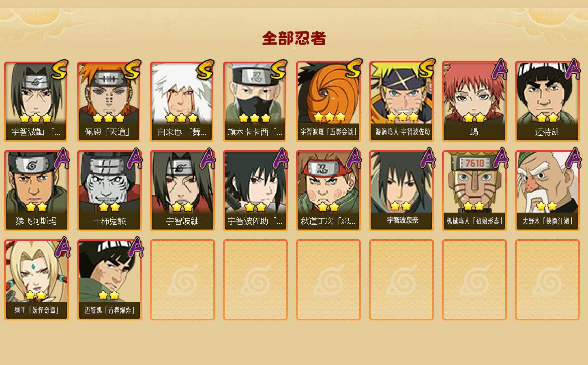Image resolution: width=588 pixels, height=365 pixels.
Task: Select the 大野木「侠隐江湖」 ninja card
Action: tap(547, 191)
